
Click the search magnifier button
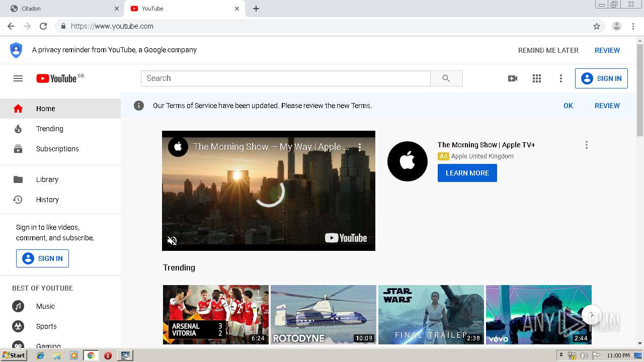pos(446,78)
